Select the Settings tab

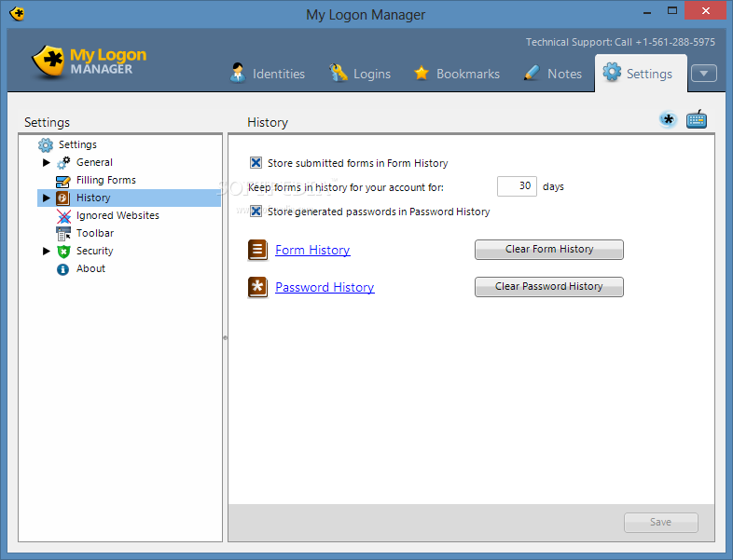click(641, 74)
